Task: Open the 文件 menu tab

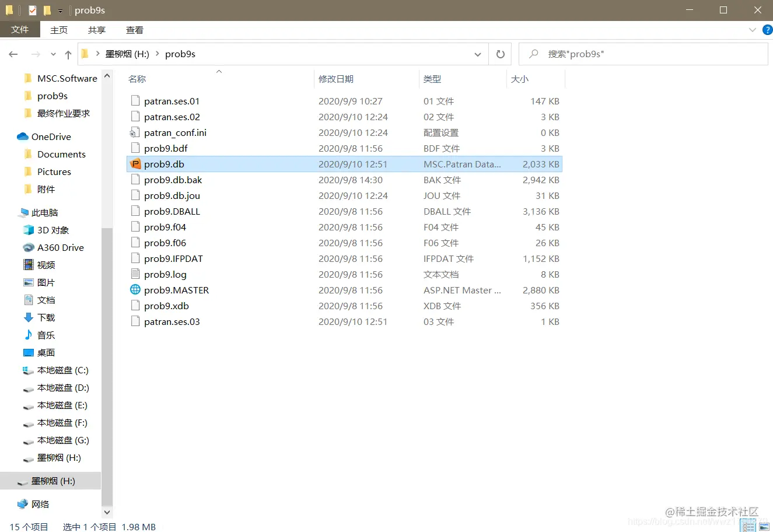Action: (20, 30)
